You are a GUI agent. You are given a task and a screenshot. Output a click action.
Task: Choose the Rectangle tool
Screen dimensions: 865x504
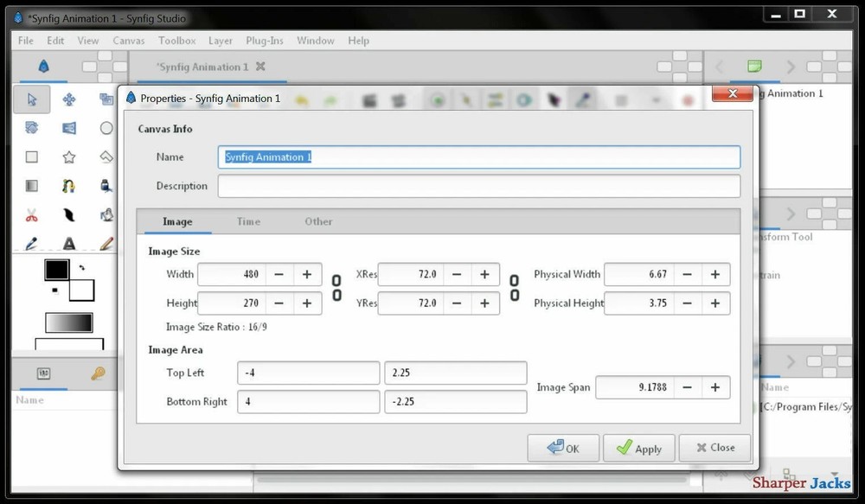[32, 157]
